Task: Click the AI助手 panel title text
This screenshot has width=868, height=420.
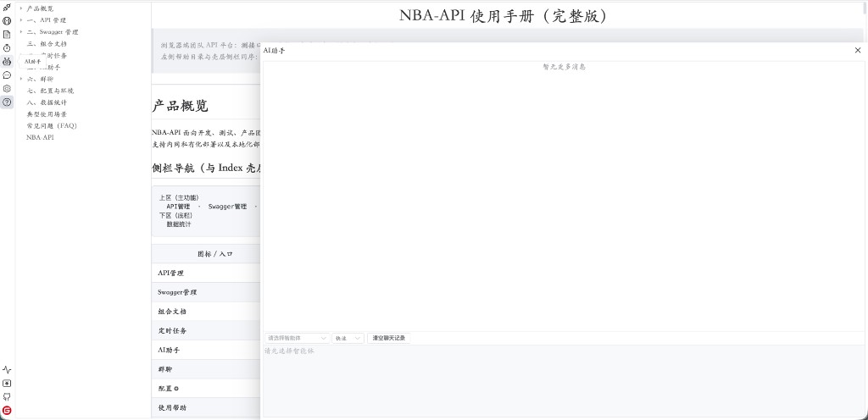Action: 274,50
